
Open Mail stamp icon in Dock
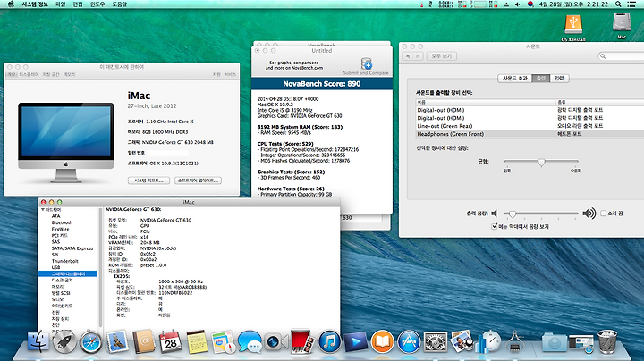(117, 342)
